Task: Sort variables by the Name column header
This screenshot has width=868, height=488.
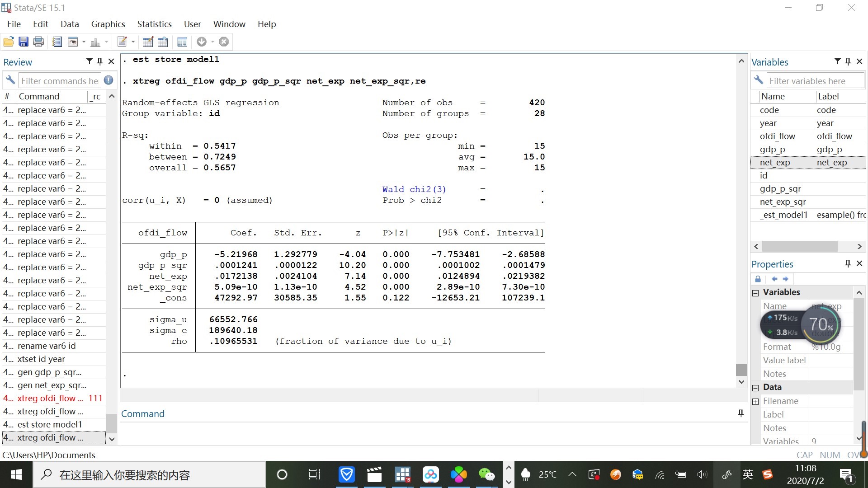Action: (787, 96)
